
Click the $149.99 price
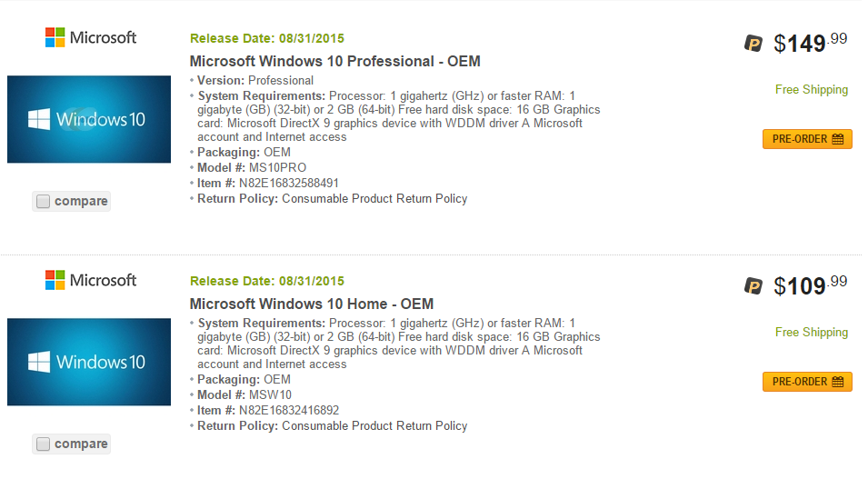coord(811,44)
